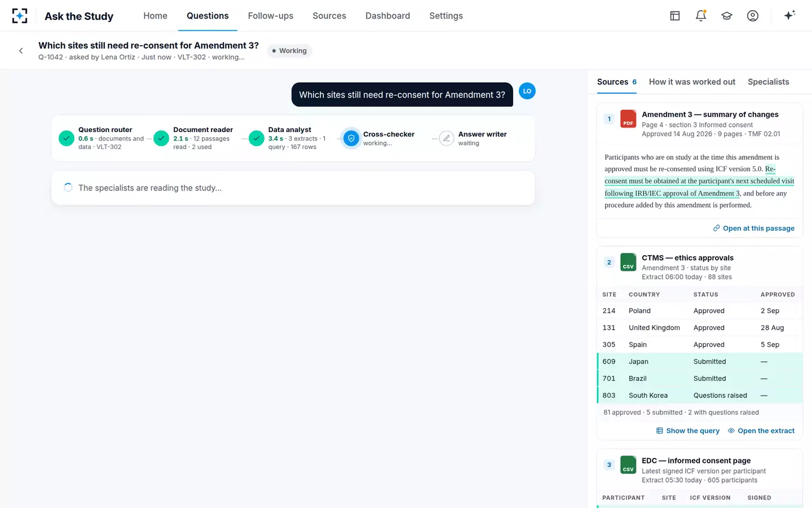Click the source number 1 badge
The width and height of the screenshot is (812, 508).
[x=609, y=119]
